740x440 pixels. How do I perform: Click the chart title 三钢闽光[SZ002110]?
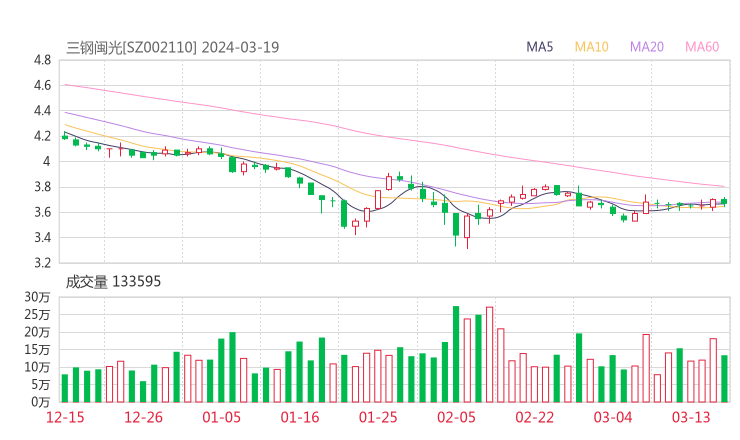[x=131, y=47]
